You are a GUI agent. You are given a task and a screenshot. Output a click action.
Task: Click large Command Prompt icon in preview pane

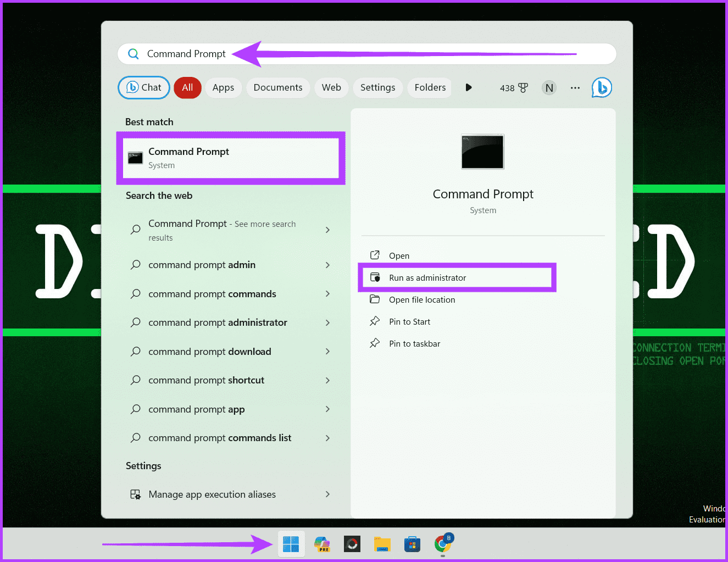pyautogui.click(x=483, y=152)
